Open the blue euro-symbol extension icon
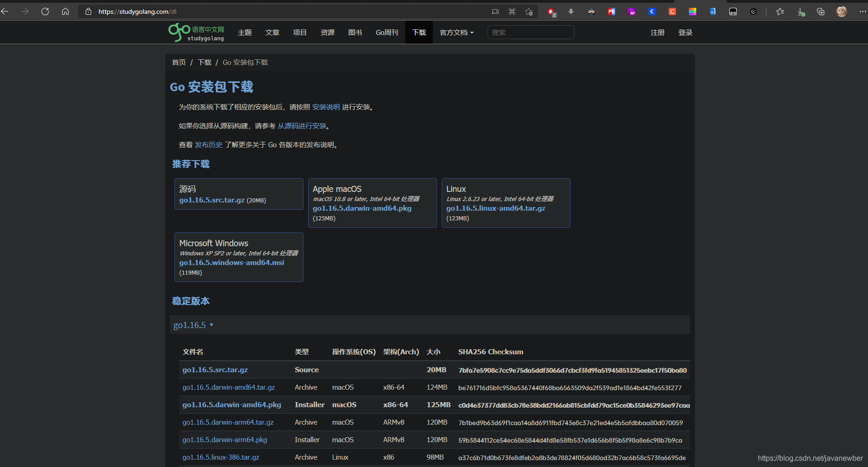 (652, 12)
